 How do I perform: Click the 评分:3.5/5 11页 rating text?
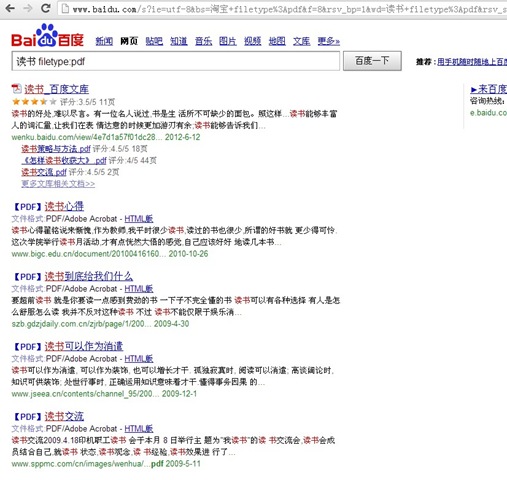tap(87, 102)
